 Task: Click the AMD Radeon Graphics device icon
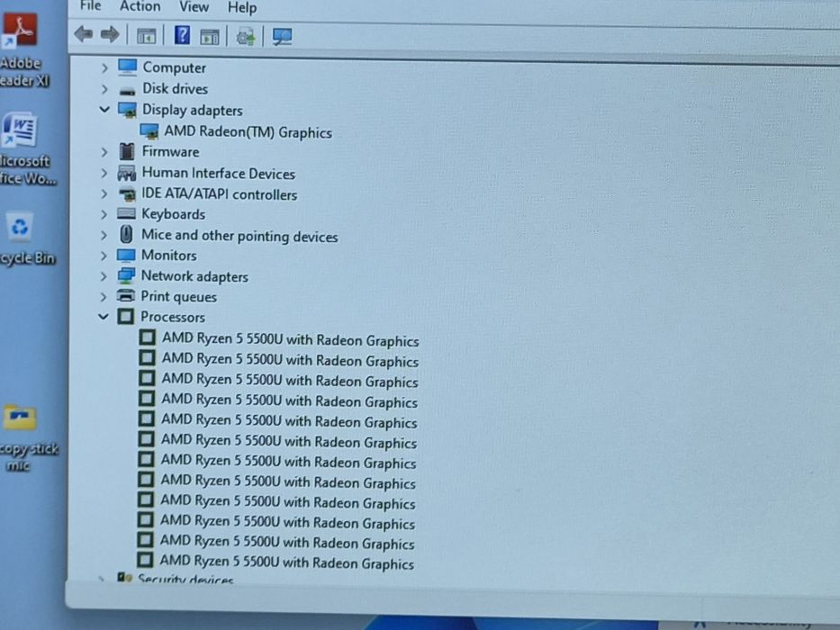coord(149,131)
